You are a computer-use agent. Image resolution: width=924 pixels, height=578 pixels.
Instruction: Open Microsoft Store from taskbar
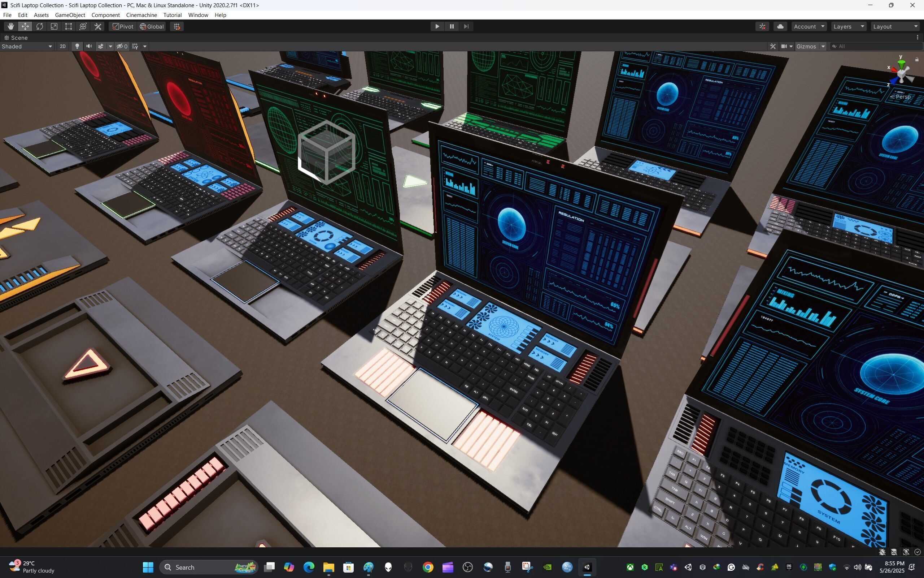click(x=348, y=567)
